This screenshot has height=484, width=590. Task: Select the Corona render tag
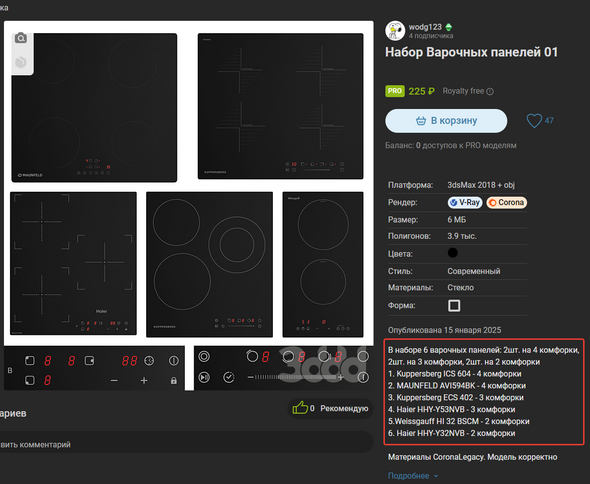tap(506, 202)
